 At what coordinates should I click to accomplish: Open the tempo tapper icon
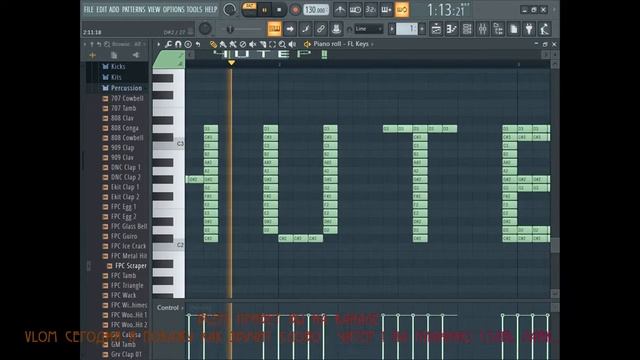[544, 29]
